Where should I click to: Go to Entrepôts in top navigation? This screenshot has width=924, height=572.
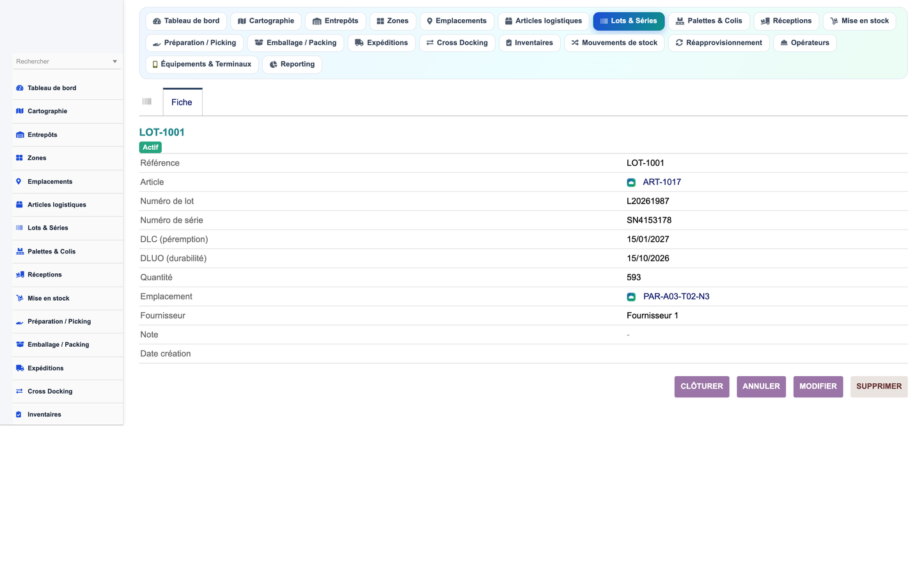click(336, 21)
